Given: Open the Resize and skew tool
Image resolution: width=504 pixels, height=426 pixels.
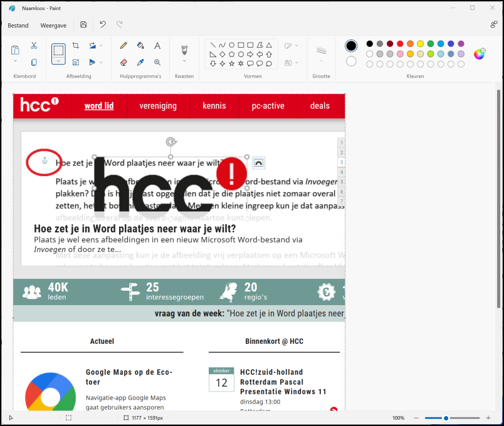Looking at the screenshot, I should tap(76, 62).
